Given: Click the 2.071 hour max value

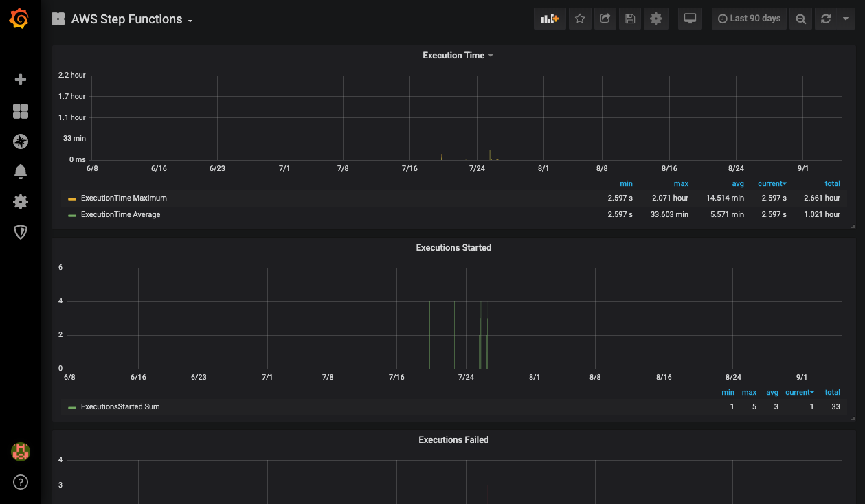Looking at the screenshot, I should tap(671, 198).
